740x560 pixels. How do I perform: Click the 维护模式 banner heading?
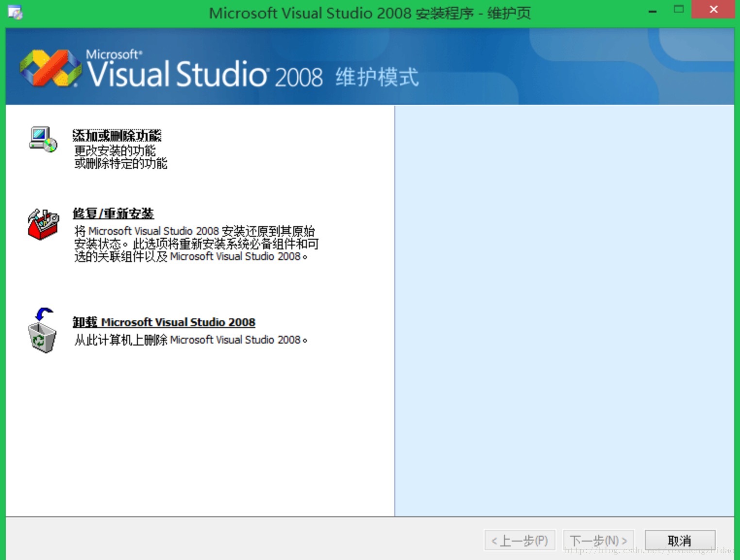(x=377, y=77)
